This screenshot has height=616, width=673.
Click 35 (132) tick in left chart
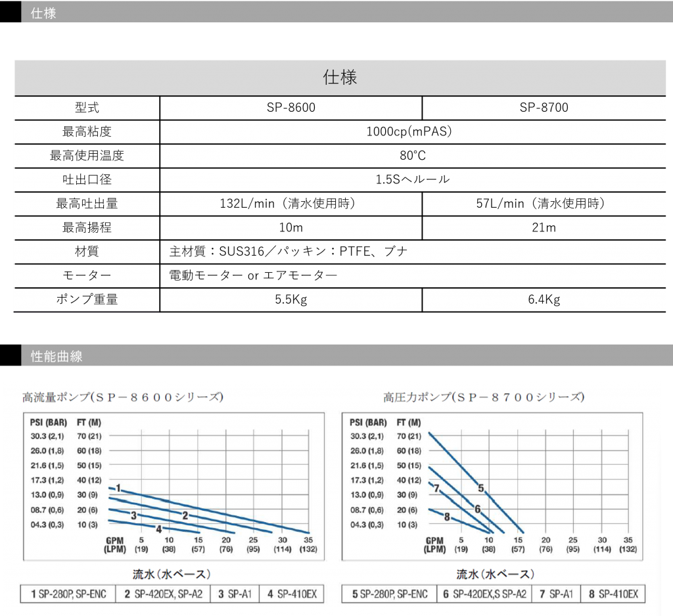[308, 545]
